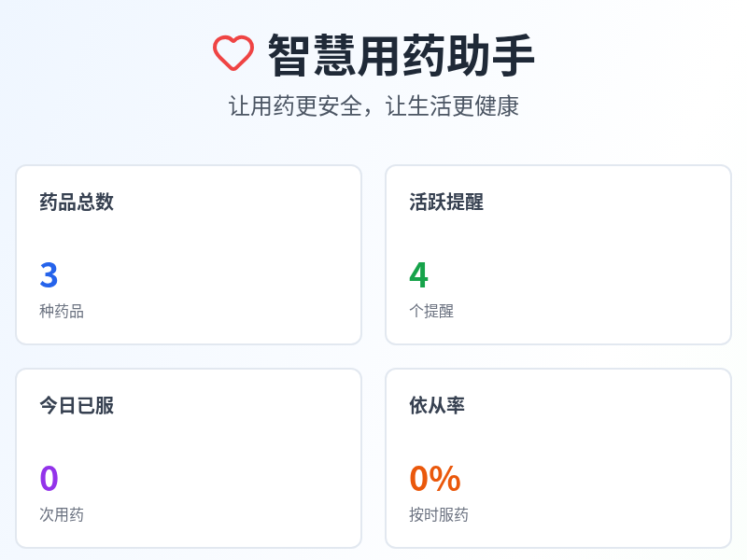Click the 依从率 card heading text
The image size is (747, 560).
(x=437, y=406)
